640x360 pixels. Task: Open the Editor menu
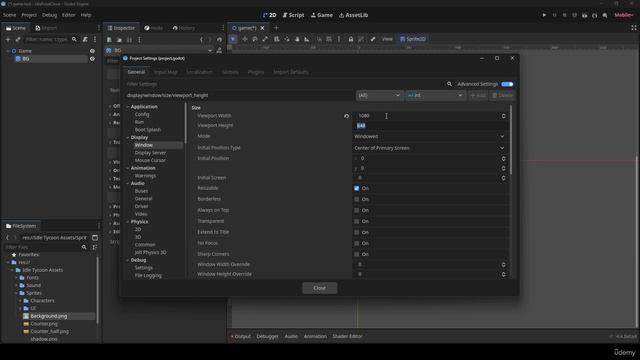tap(69, 15)
